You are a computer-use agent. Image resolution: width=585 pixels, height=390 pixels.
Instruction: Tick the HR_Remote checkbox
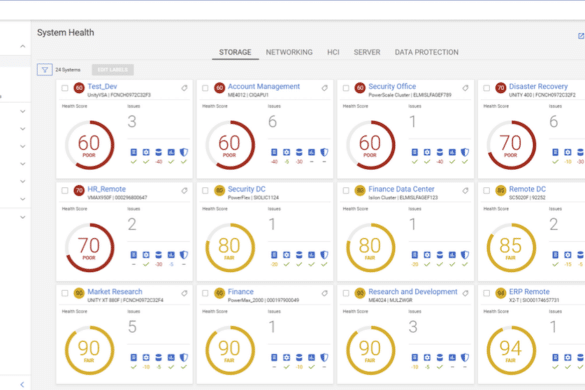pyautogui.click(x=65, y=191)
